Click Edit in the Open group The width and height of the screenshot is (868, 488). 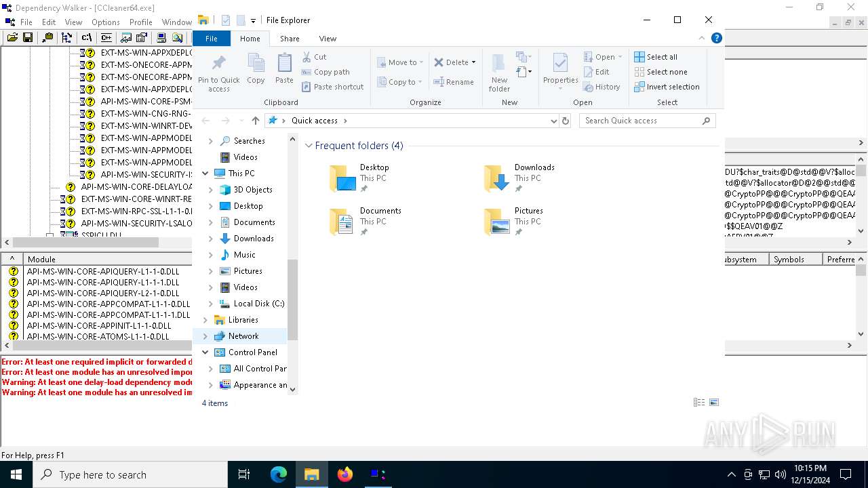596,72
